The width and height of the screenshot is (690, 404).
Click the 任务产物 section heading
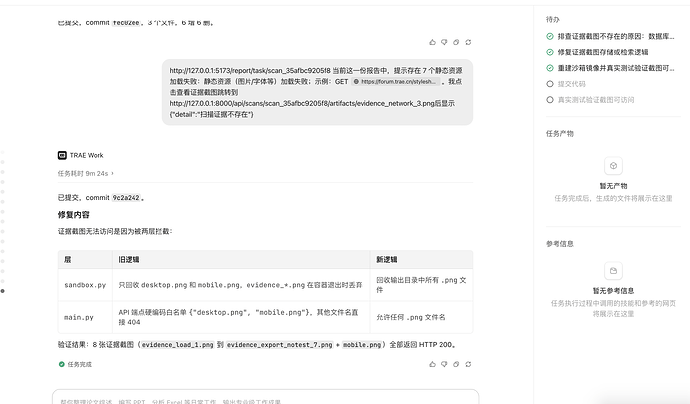(x=560, y=133)
